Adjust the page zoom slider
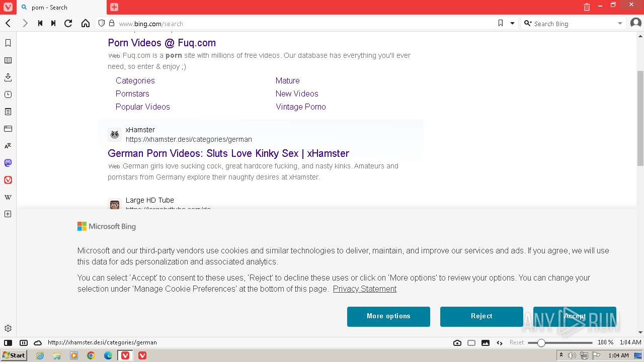The width and height of the screenshot is (644, 362). coord(560,342)
